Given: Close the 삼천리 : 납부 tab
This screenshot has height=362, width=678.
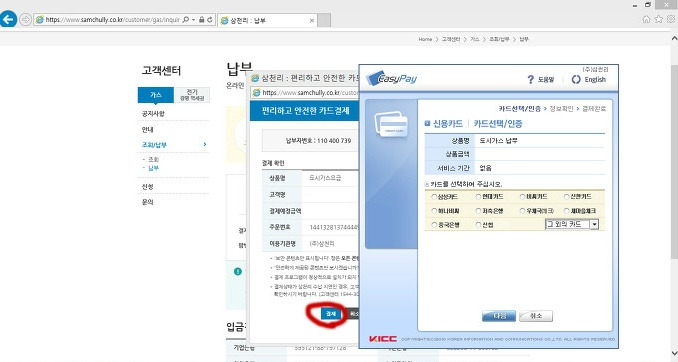Looking at the screenshot, I should pyautogui.click(x=312, y=20).
